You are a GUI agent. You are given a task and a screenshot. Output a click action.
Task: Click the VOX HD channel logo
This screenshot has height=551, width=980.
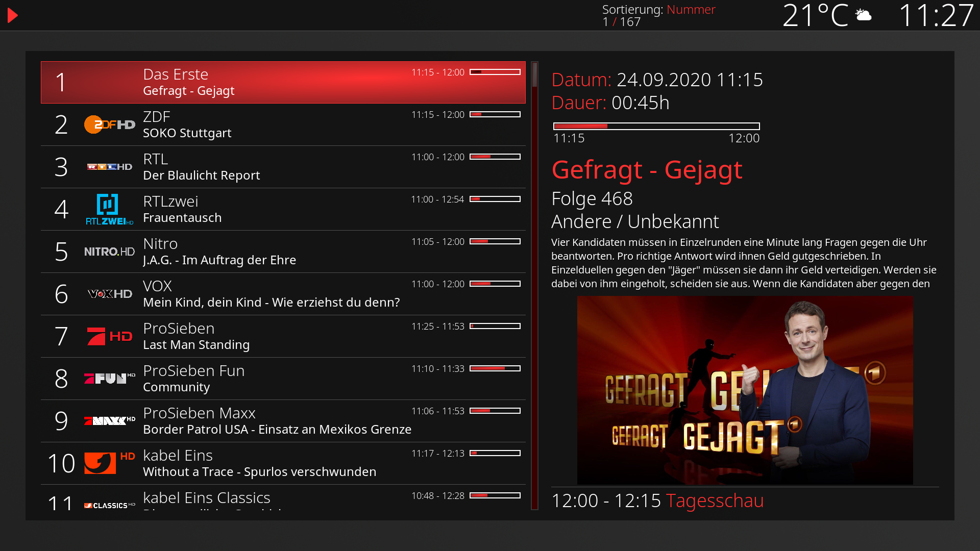(110, 294)
